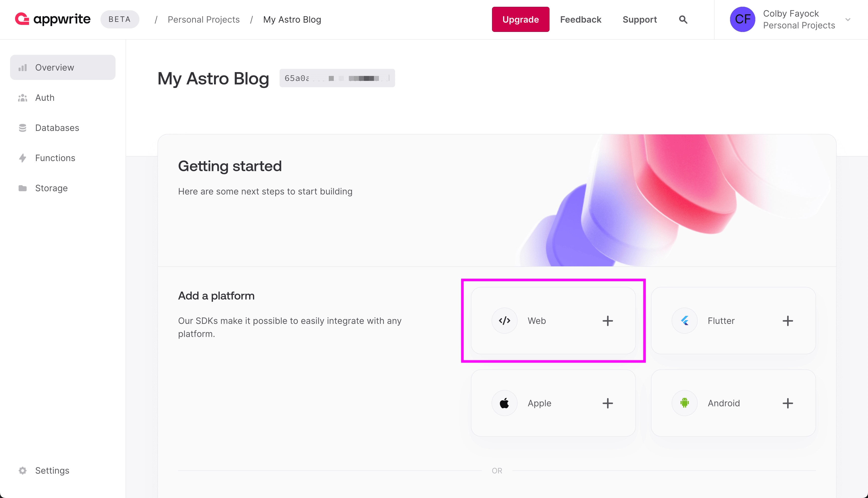Open the Overview section
This screenshot has width=868, height=498.
[63, 67]
